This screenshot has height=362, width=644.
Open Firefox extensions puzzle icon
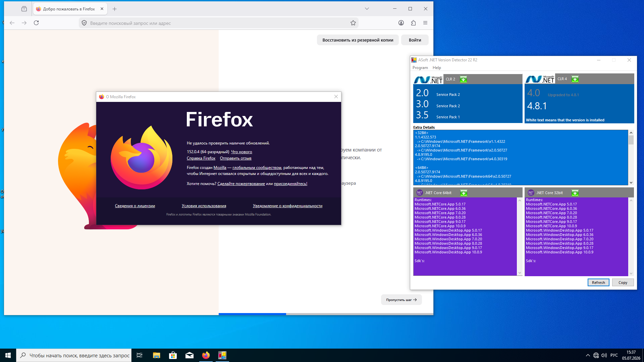coord(413,23)
